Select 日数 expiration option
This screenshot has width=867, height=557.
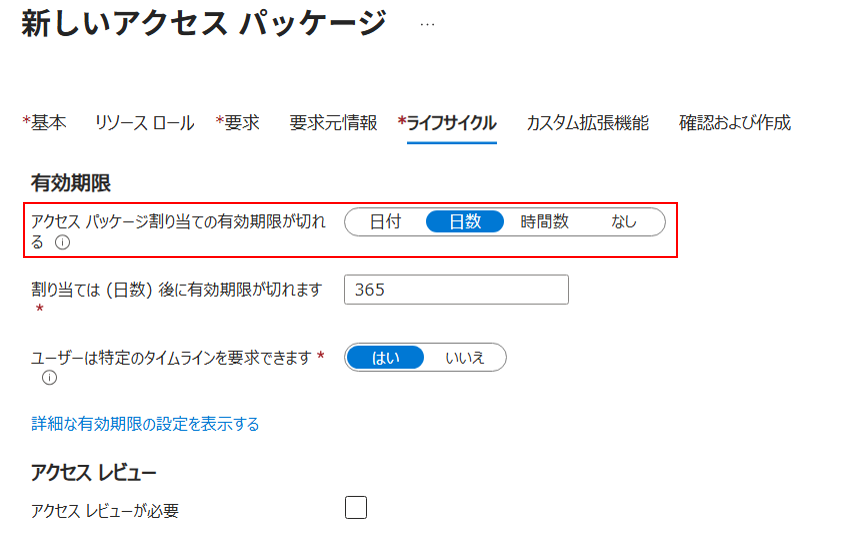[465, 222]
